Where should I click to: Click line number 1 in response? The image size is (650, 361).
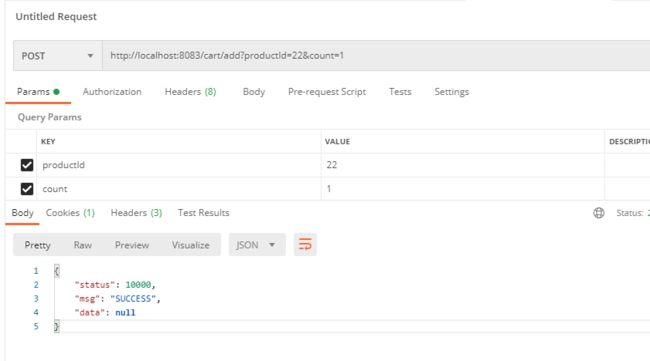point(36,271)
